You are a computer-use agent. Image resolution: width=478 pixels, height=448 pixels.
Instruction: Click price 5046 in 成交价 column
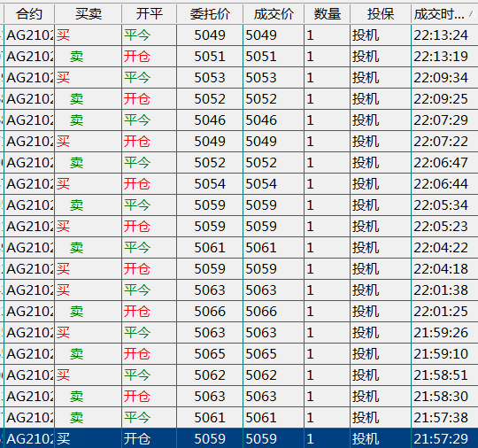click(261, 120)
